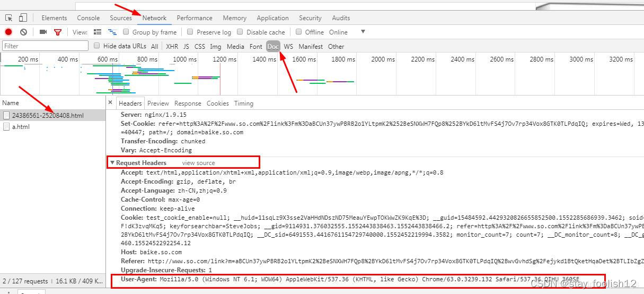Viewport: 644px width, 294px height.
Task: Open the Elements panel tab
Action: click(x=54, y=18)
